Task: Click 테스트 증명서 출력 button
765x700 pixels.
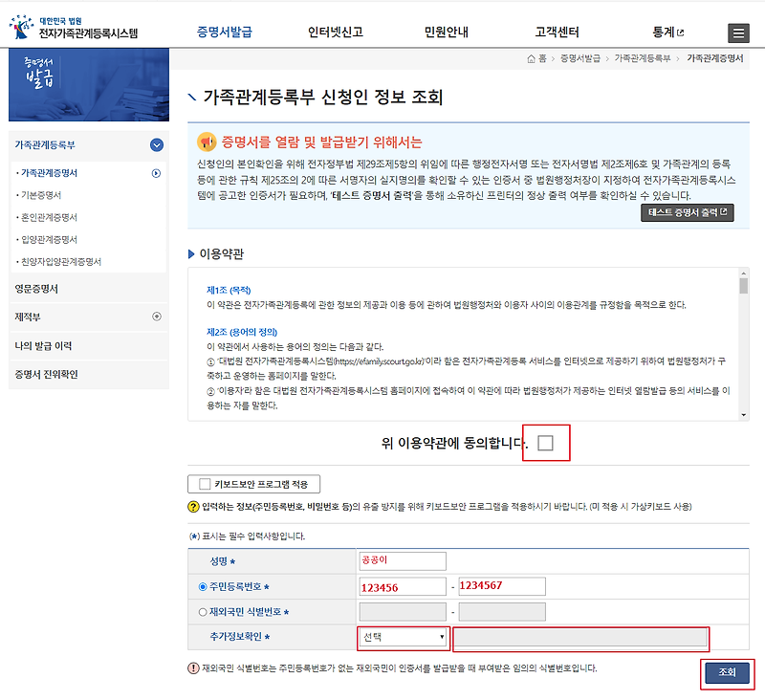Action: (x=688, y=212)
